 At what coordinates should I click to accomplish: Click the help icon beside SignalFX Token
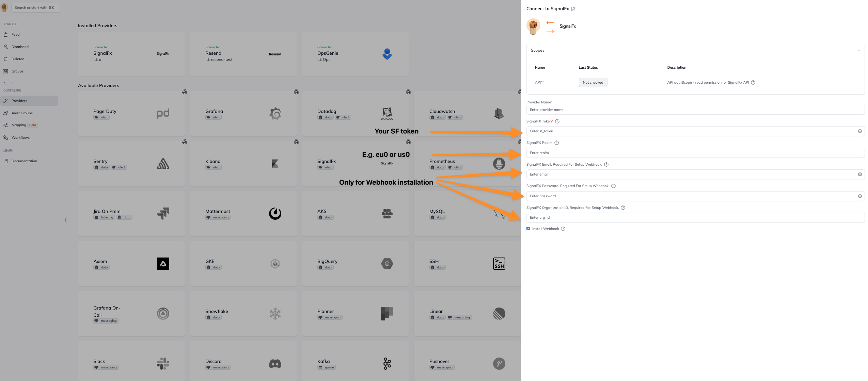(x=557, y=121)
